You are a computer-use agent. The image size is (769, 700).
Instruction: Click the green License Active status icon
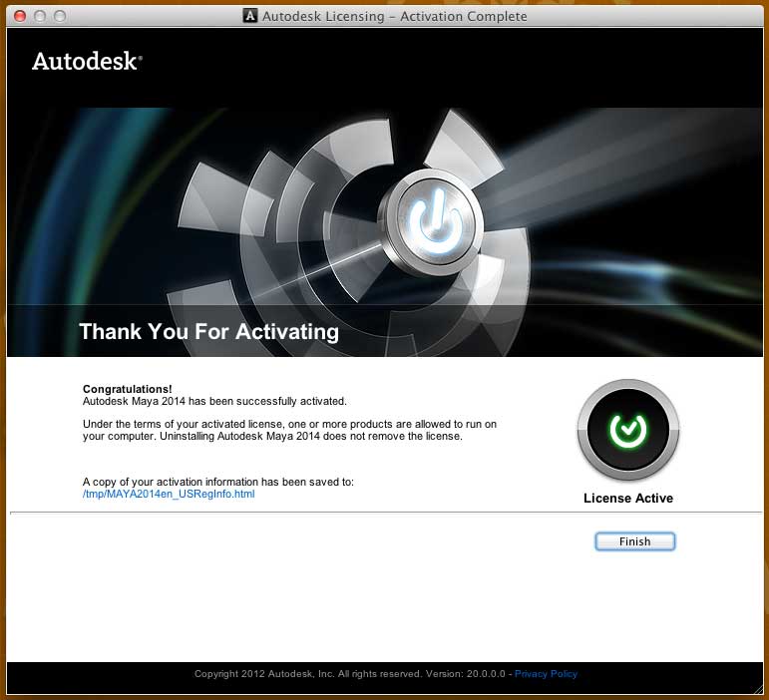pos(628,430)
